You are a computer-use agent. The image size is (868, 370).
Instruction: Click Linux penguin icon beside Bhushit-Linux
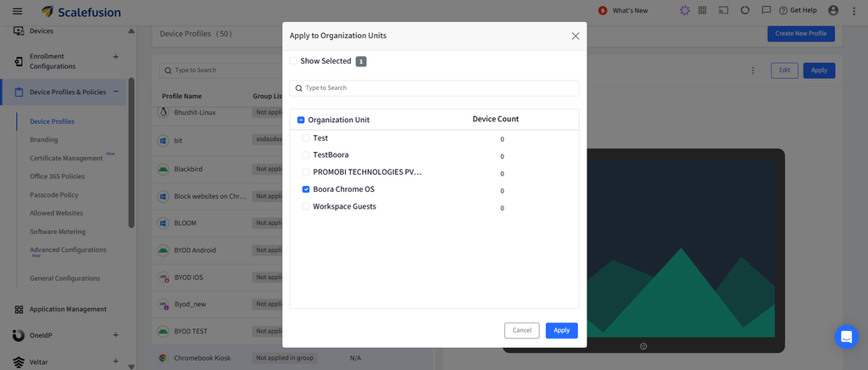pyautogui.click(x=163, y=112)
